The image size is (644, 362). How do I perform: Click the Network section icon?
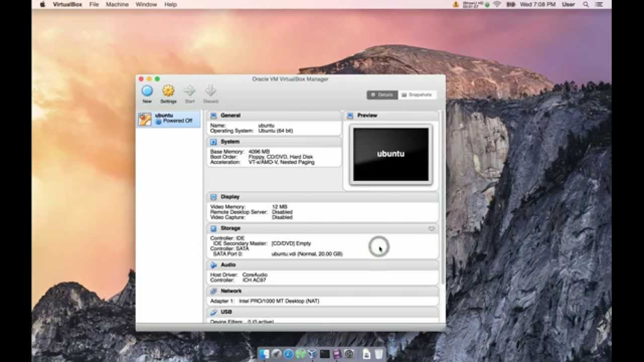pyautogui.click(x=213, y=291)
